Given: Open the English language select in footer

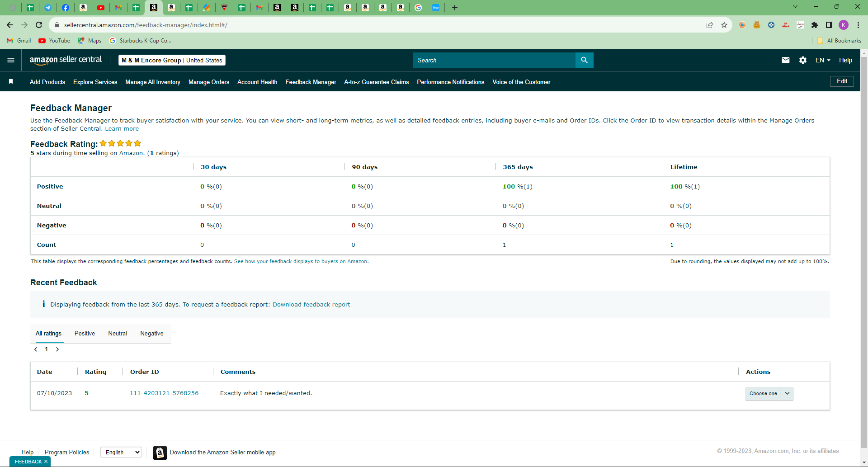Looking at the screenshot, I should pos(121,452).
